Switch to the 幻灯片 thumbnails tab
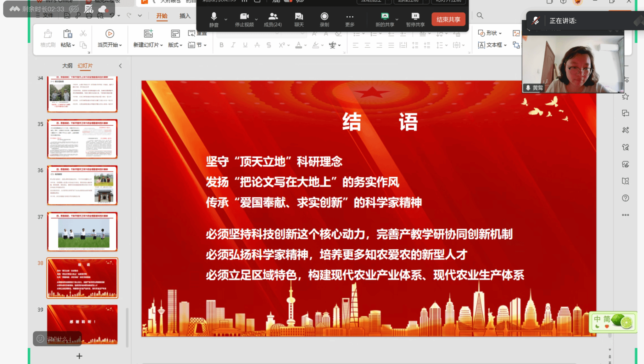 [85, 65]
